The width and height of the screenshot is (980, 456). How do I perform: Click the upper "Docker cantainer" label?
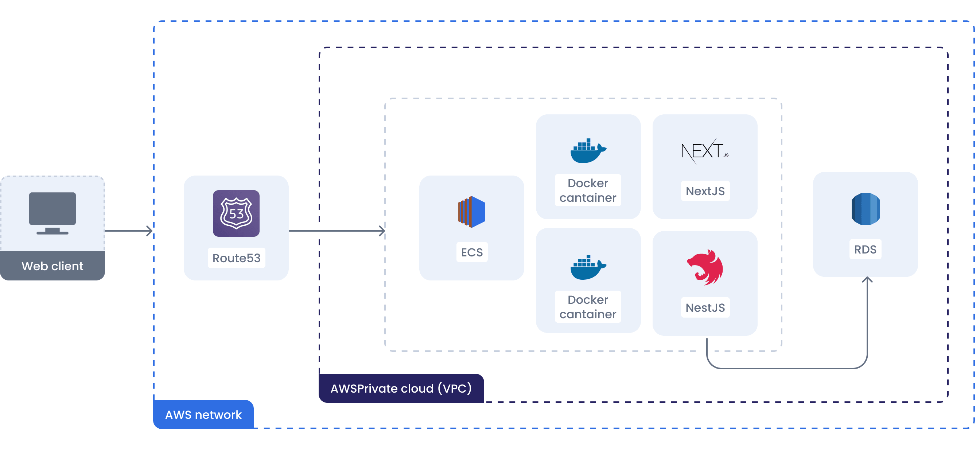click(588, 190)
